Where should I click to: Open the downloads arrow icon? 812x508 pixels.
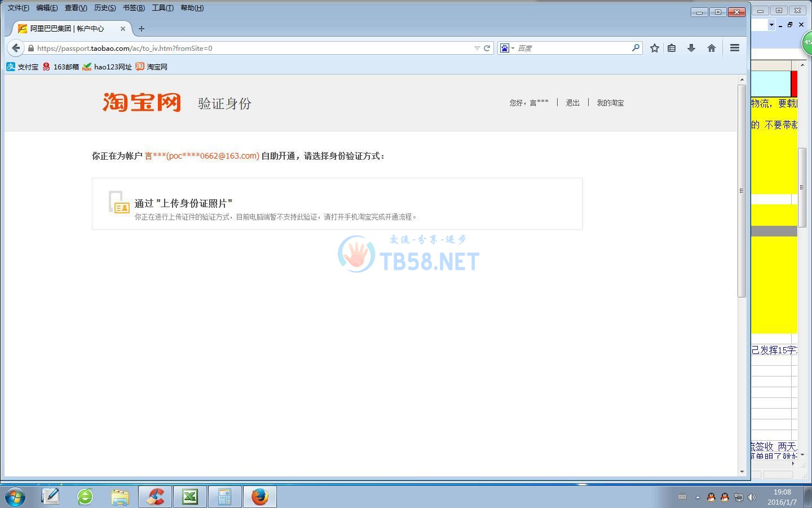691,48
